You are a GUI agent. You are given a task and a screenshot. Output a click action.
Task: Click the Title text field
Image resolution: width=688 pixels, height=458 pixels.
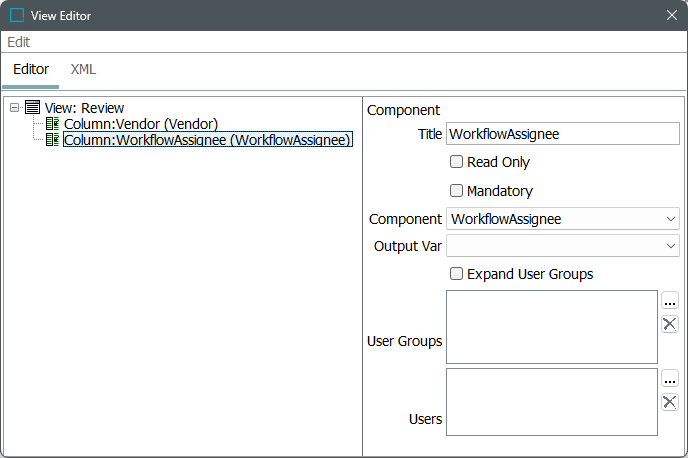point(562,134)
